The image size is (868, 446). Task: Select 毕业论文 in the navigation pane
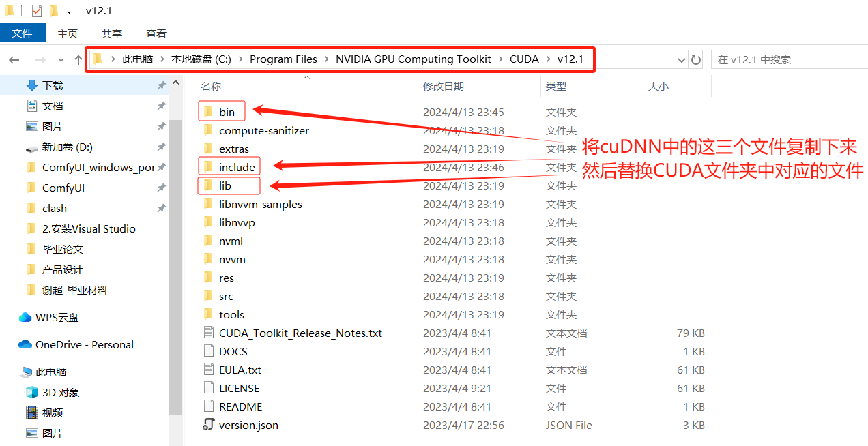tap(63, 249)
